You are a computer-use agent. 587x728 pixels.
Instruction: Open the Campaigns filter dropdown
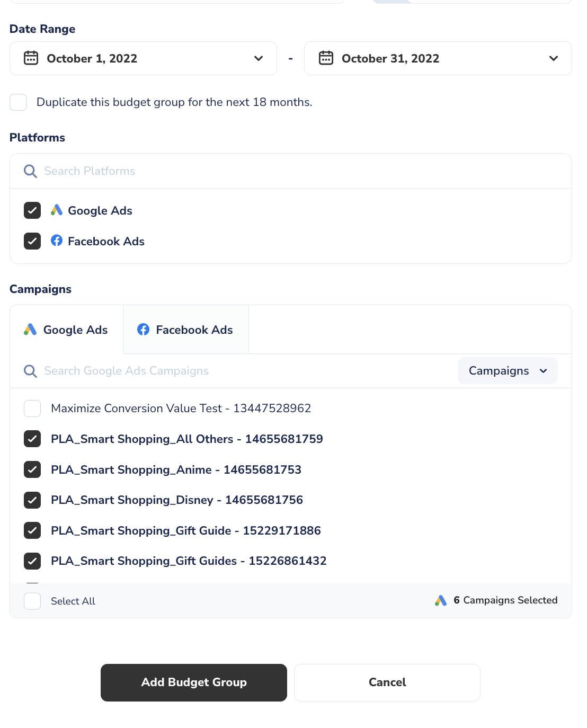pyautogui.click(x=507, y=371)
